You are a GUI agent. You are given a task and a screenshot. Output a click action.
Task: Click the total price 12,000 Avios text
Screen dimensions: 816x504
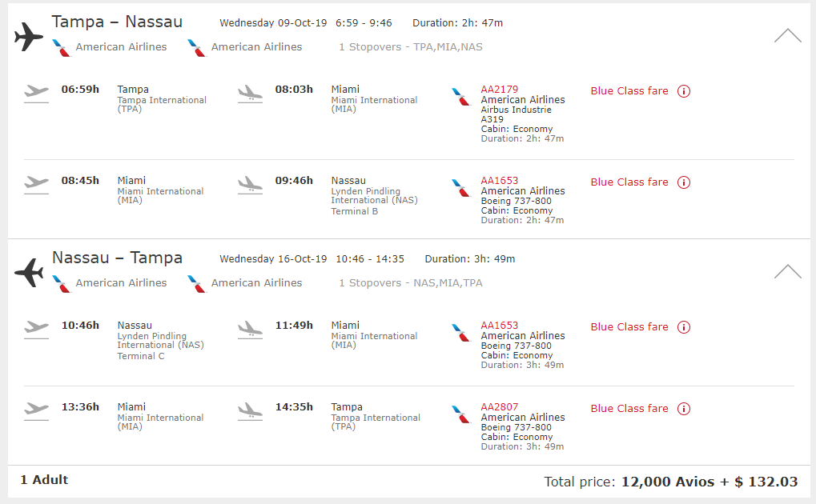[668, 482]
